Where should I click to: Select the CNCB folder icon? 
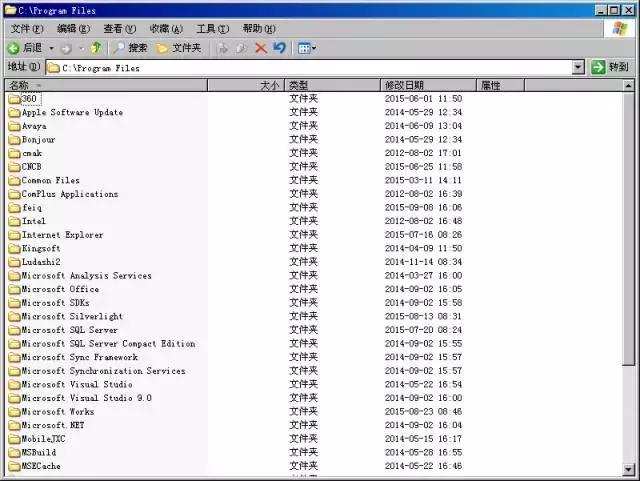tap(14, 167)
